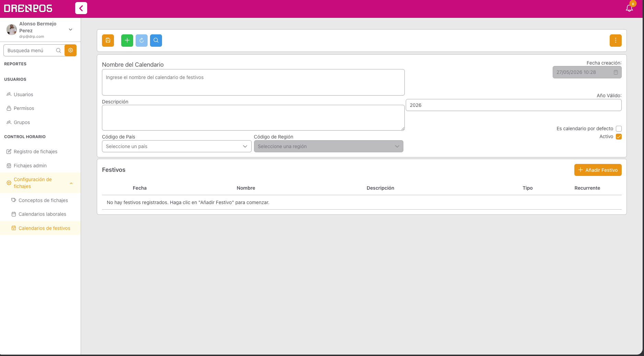
Task: Focus the Descripción text area
Action: pos(253,118)
